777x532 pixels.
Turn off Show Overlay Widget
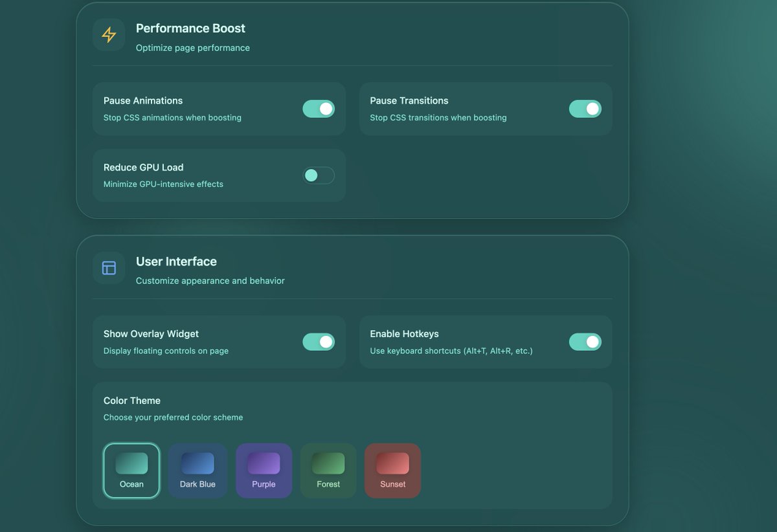[319, 342]
